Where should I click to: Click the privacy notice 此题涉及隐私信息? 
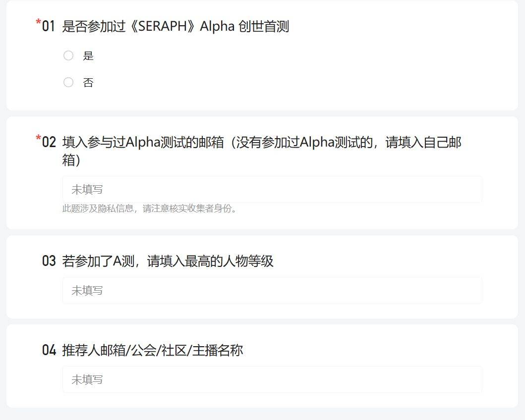point(149,209)
